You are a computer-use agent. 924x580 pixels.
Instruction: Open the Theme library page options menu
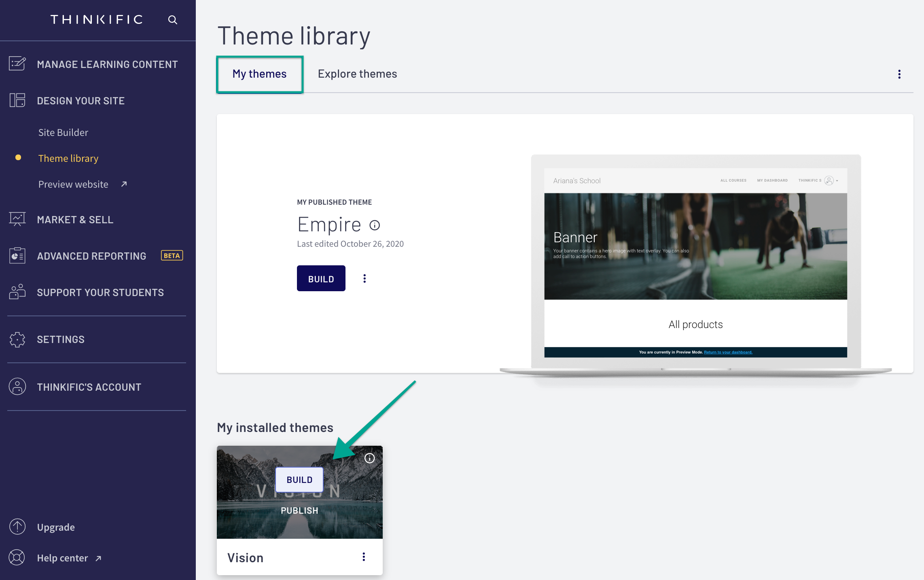click(899, 74)
